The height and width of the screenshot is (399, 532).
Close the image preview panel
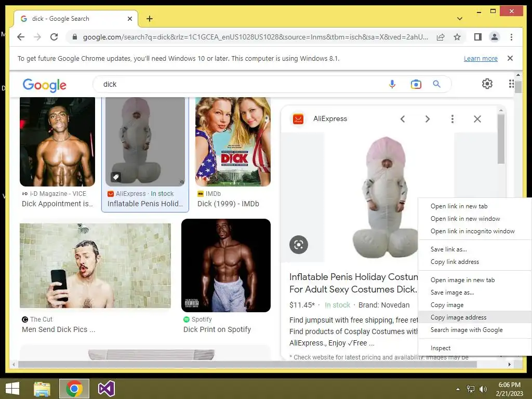(477, 119)
